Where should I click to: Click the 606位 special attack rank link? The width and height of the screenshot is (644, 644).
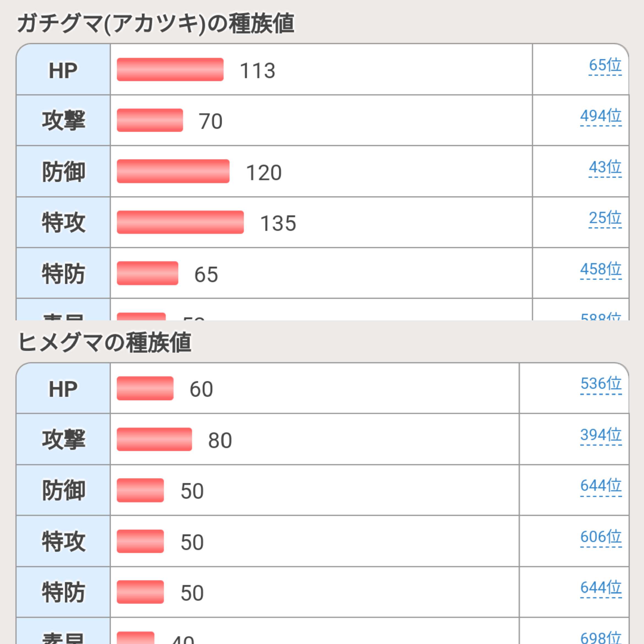[x=601, y=537]
